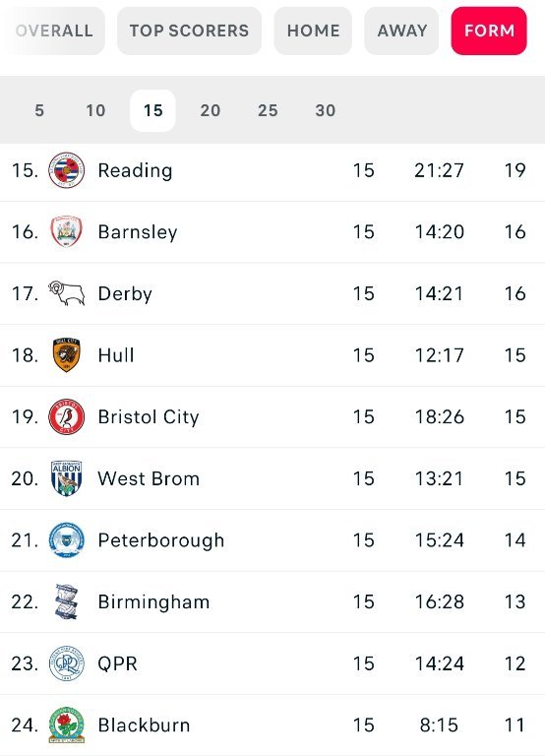Select the Form tab
Viewport: 545px width, 756px height.
click(x=489, y=31)
